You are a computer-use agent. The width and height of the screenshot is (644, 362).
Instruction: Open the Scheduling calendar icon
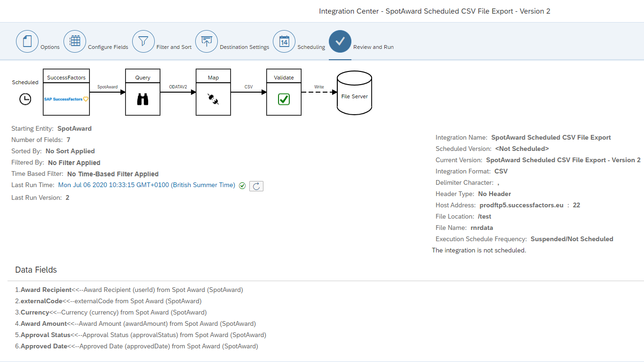[284, 41]
